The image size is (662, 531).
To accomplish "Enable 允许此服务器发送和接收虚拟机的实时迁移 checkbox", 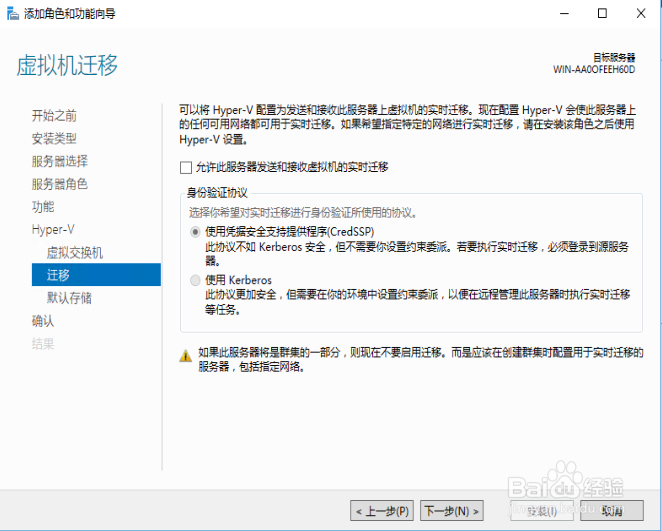I will [x=186, y=168].
